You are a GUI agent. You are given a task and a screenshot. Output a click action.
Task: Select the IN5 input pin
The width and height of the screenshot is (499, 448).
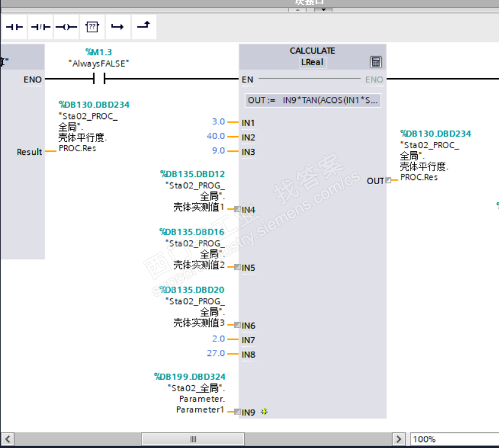(x=248, y=268)
